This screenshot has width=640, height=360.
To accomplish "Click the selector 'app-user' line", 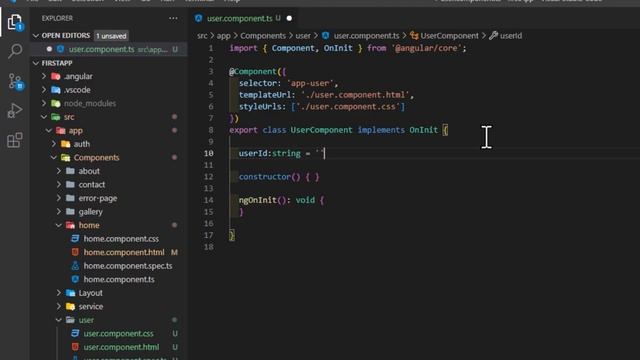I will click(289, 83).
